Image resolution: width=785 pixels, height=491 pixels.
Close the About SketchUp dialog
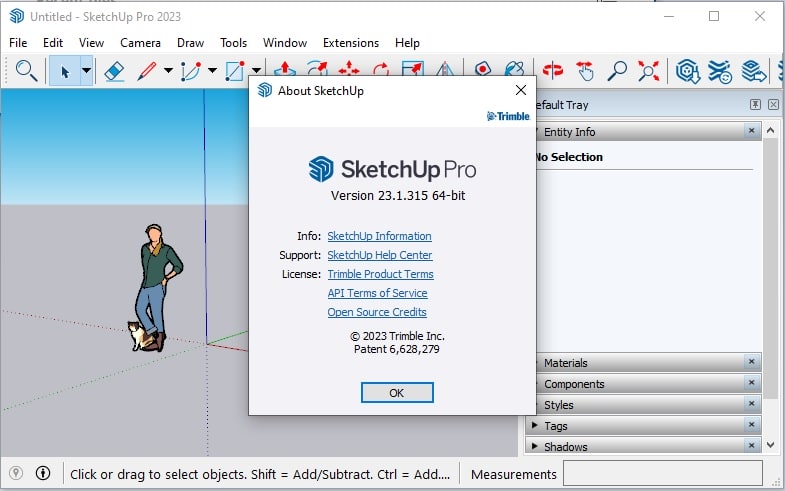click(x=521, y=90)
